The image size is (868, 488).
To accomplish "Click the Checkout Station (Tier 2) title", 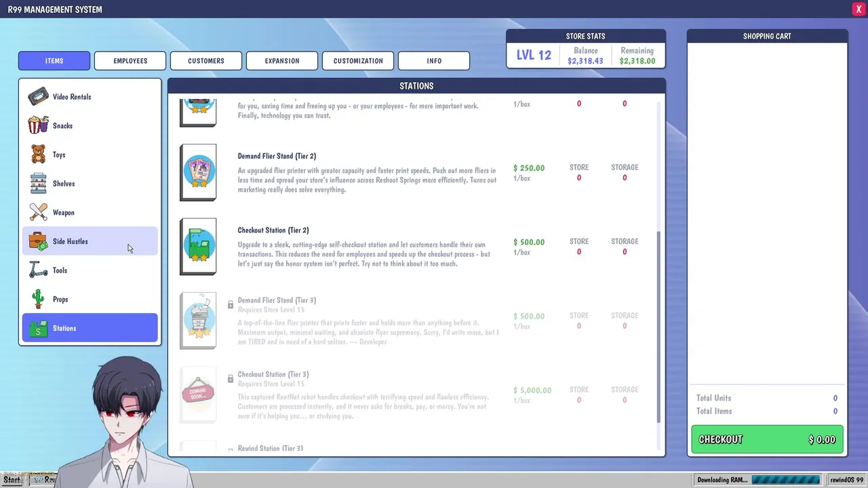I will pos(273,230).
